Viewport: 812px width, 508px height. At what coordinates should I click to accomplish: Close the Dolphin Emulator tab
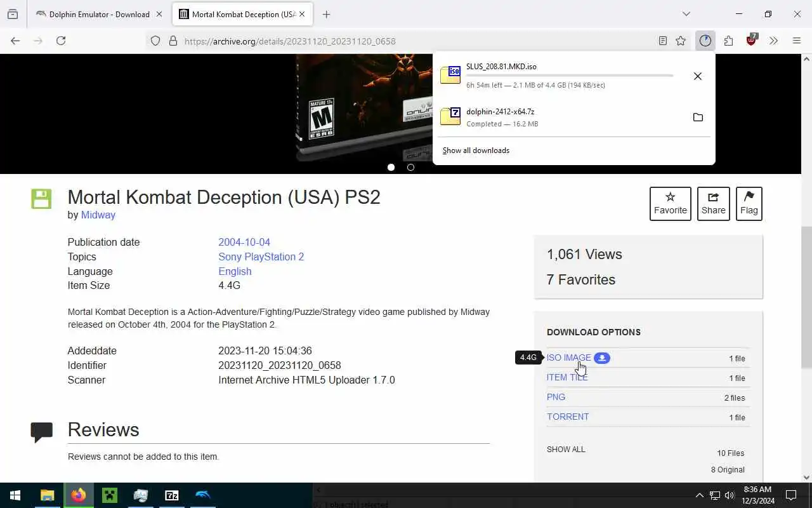coord(159,14)
